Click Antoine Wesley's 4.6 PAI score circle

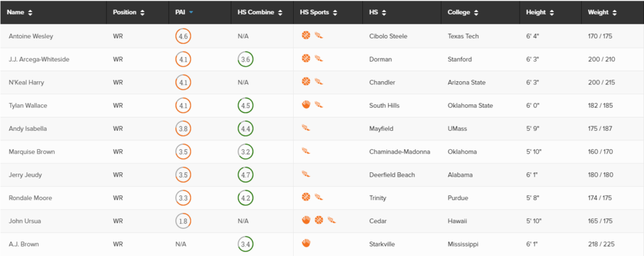[x=183, y=36]
